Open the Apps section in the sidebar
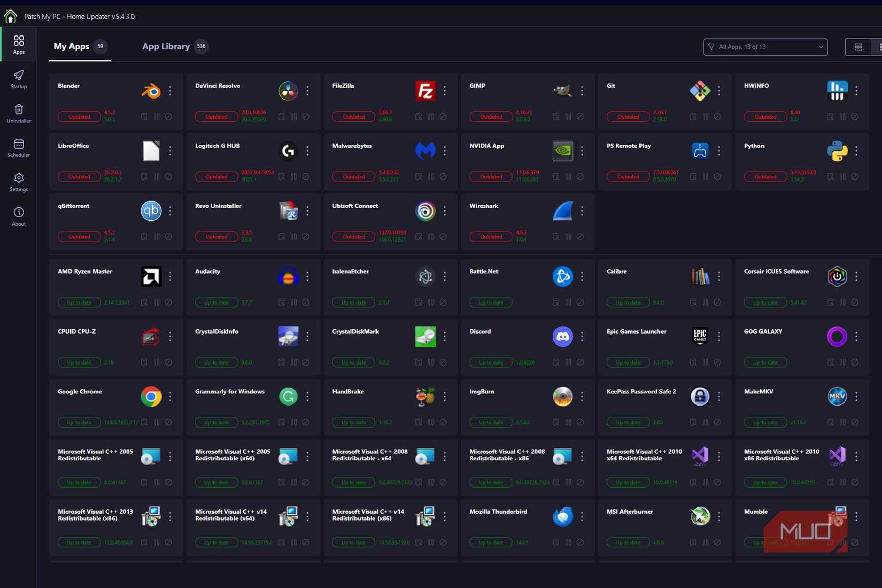The image size is (882, 588). [x=19, y=44]
